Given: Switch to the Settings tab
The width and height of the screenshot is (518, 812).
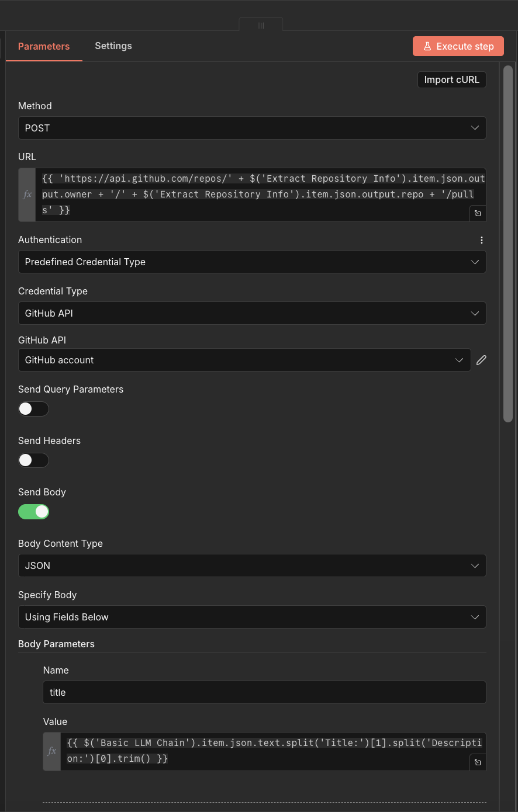Looking at the screenshot, I should tap(113, 46).
